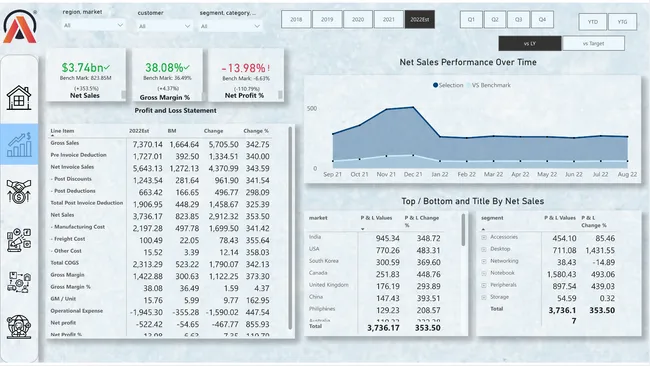The height and width of the screenshot is (366, 650).
Task: Open the segment, category dropdown
Action: point(230,26)
